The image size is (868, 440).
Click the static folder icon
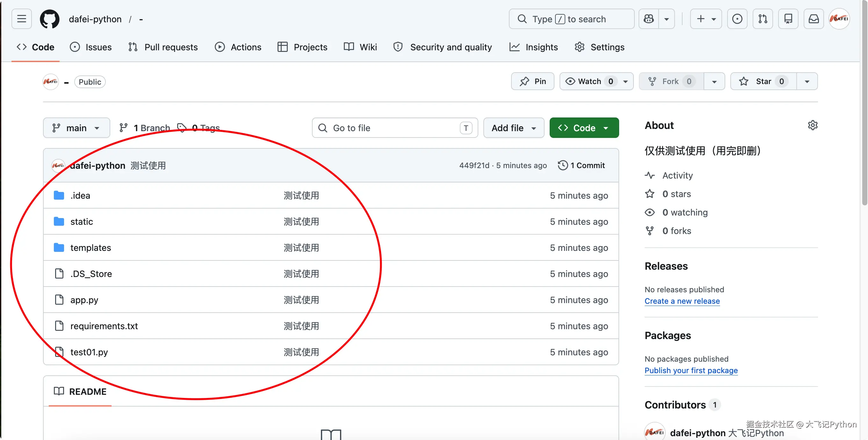click(x=59, y=221)
